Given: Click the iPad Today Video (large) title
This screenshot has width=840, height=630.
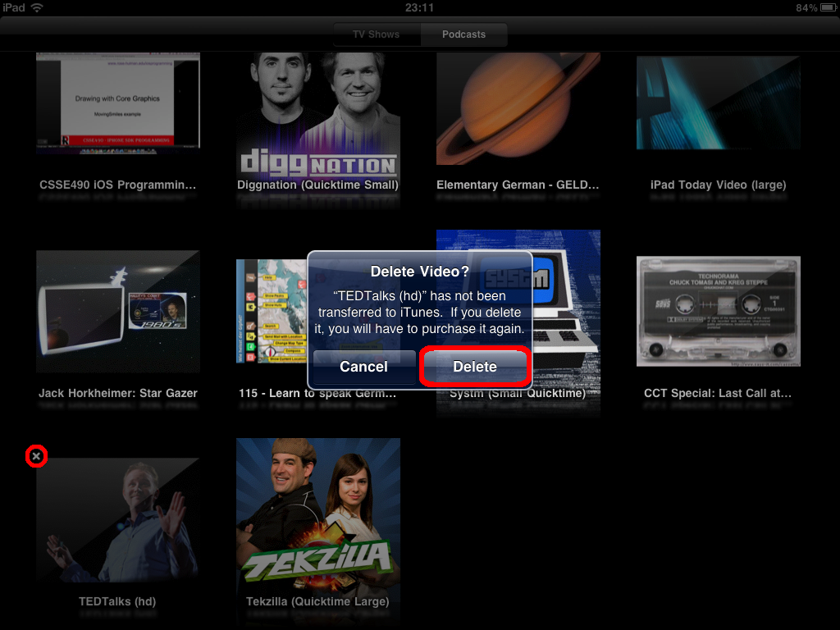Looking at the screenshot, I should pos(718,185).
